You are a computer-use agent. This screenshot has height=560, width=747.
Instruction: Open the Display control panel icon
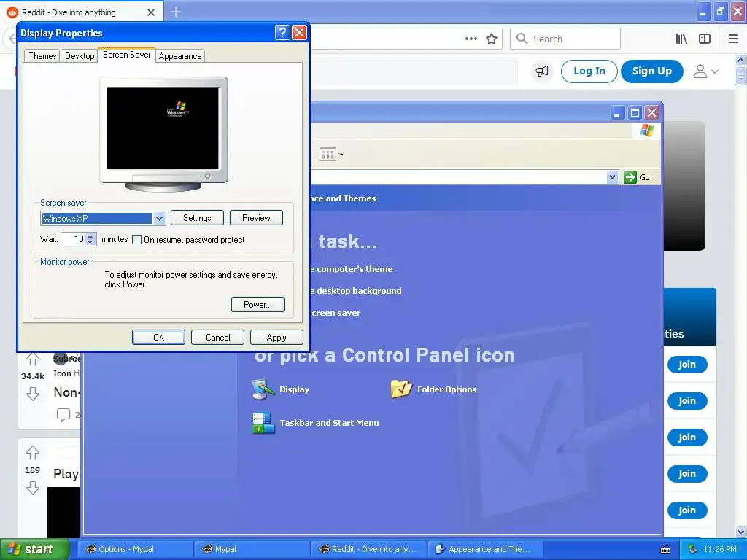coord(280,389)
